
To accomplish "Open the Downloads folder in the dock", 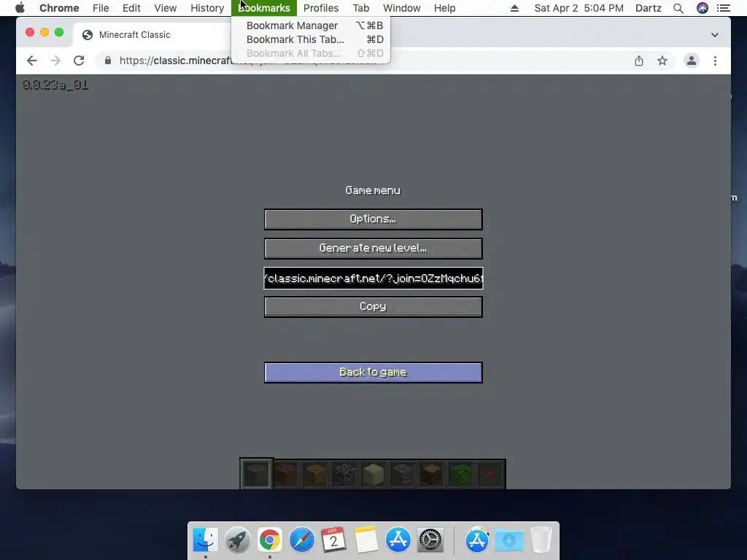I will [509, 540].
